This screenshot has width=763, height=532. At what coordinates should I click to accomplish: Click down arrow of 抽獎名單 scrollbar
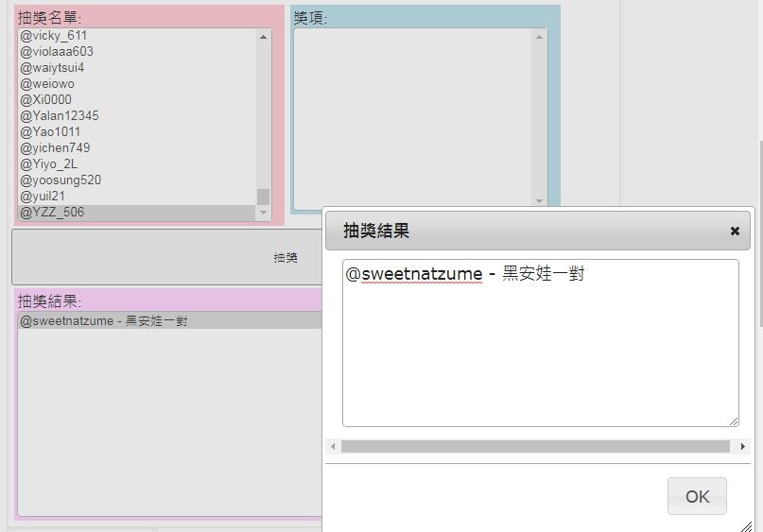[263, 213]
